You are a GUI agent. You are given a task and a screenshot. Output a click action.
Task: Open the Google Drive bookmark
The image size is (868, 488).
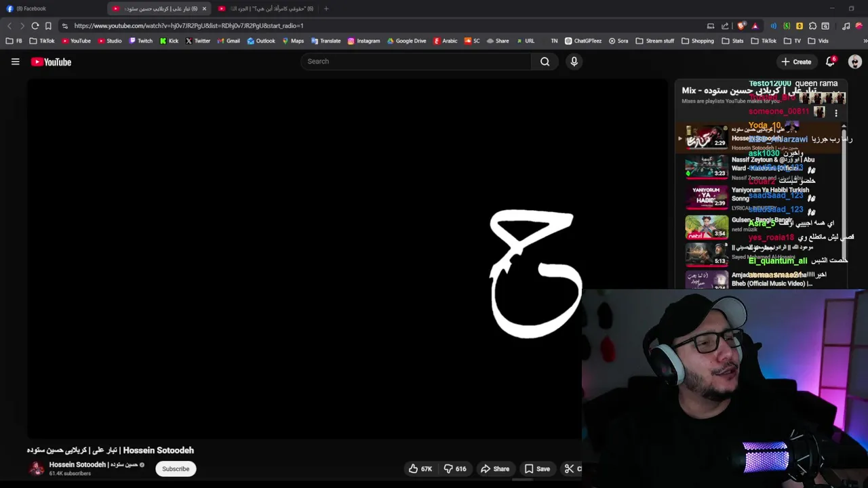pos(406,41)
